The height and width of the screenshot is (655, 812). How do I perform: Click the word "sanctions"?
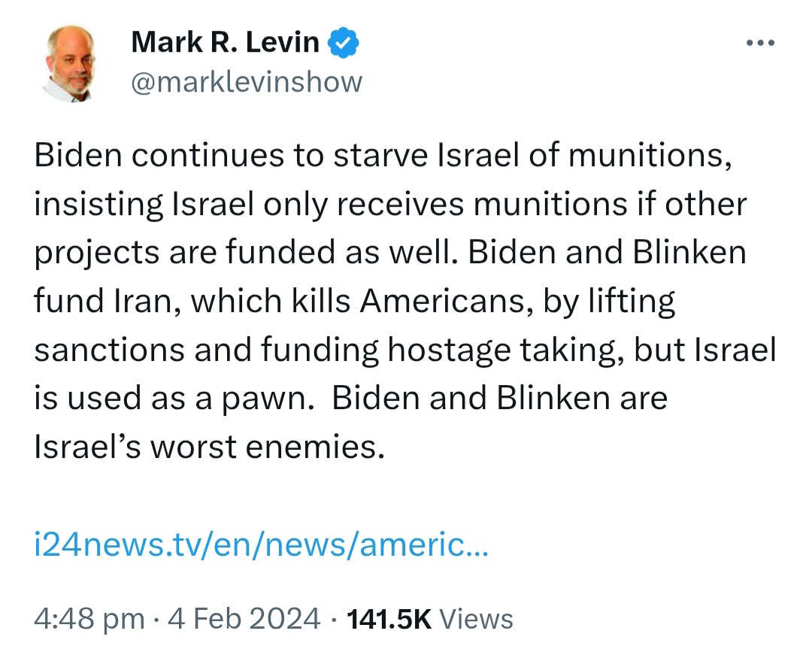click(109, 350)
